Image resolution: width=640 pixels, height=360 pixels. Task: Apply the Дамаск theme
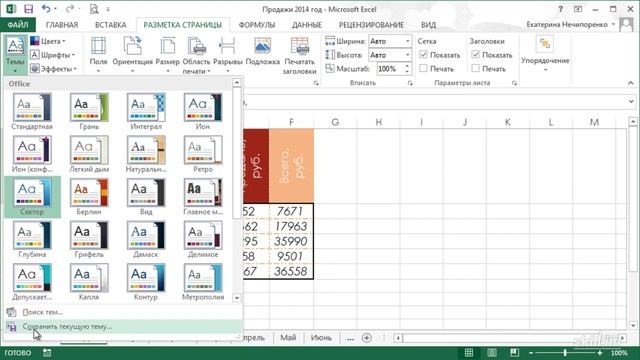tap(146, 239)
